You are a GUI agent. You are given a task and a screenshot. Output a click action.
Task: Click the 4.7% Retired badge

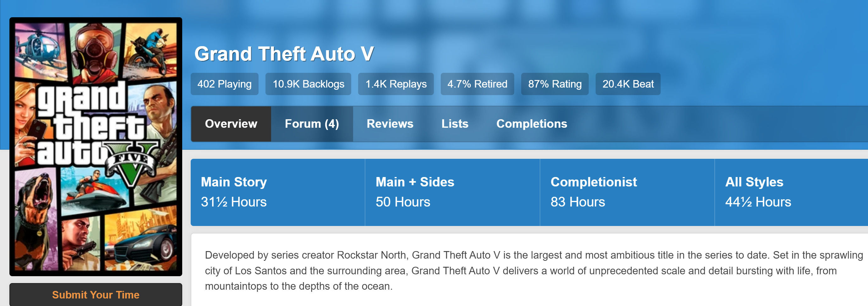(x=477, y=84)
